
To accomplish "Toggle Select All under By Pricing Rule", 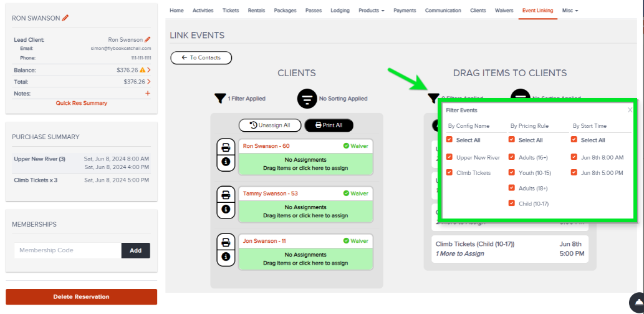I will pos(512,140).
